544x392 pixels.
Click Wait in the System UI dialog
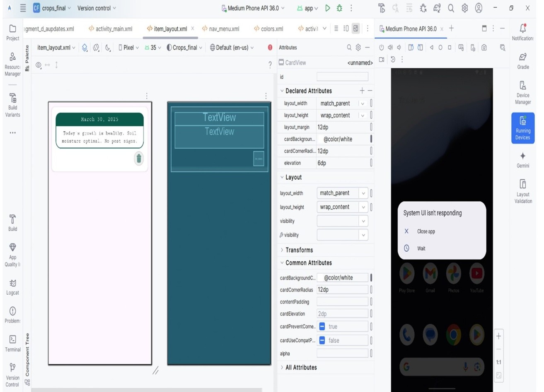pyautogui.click(x=421, y=248)
